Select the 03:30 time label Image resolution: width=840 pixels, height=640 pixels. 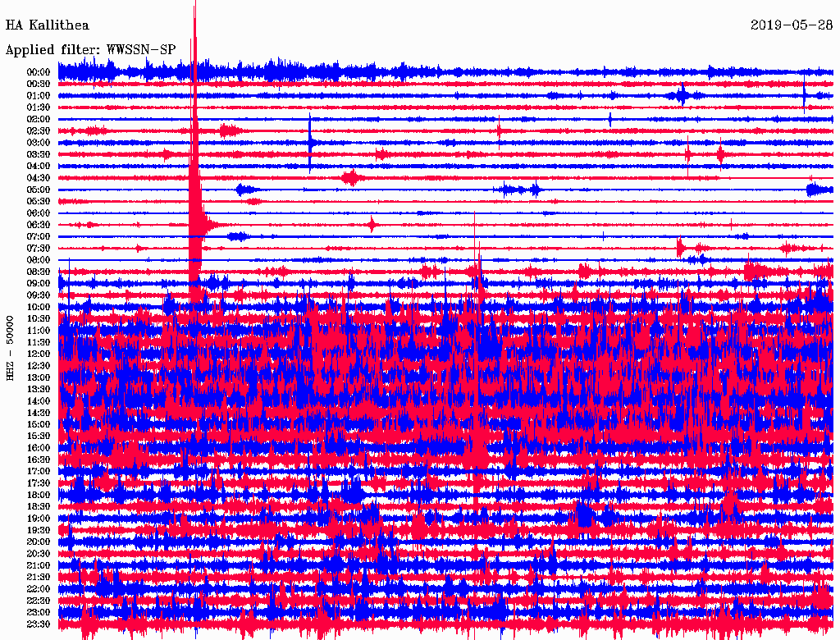39,154
